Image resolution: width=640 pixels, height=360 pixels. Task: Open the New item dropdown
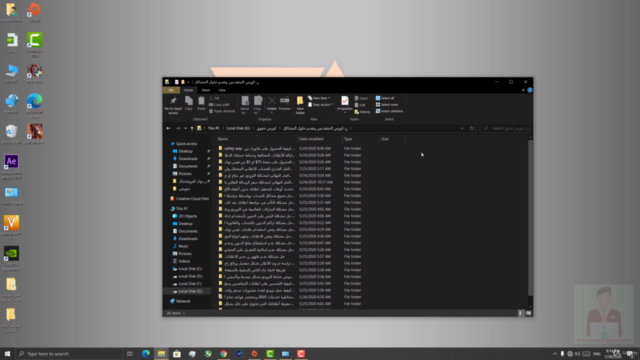[x=319, y=98]
